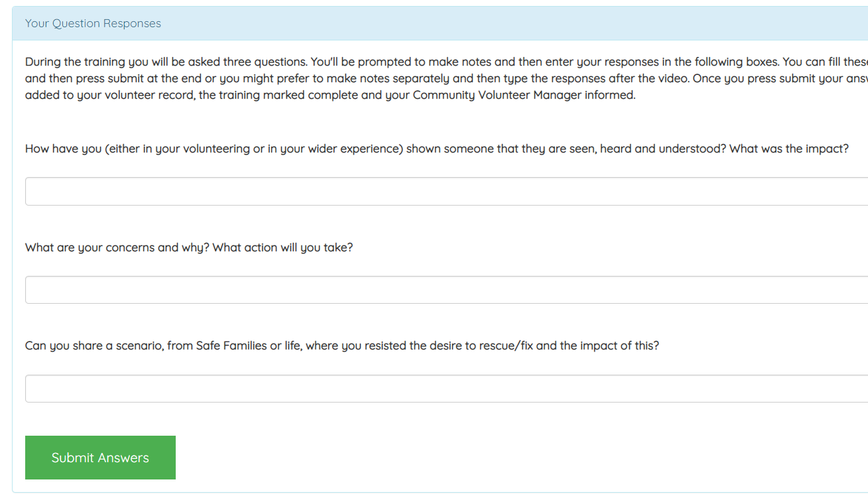The image size is (868, 504).
Task: Click the answer box for the seen, heard question
Action: pyautogui.click(x=446, y=191)
